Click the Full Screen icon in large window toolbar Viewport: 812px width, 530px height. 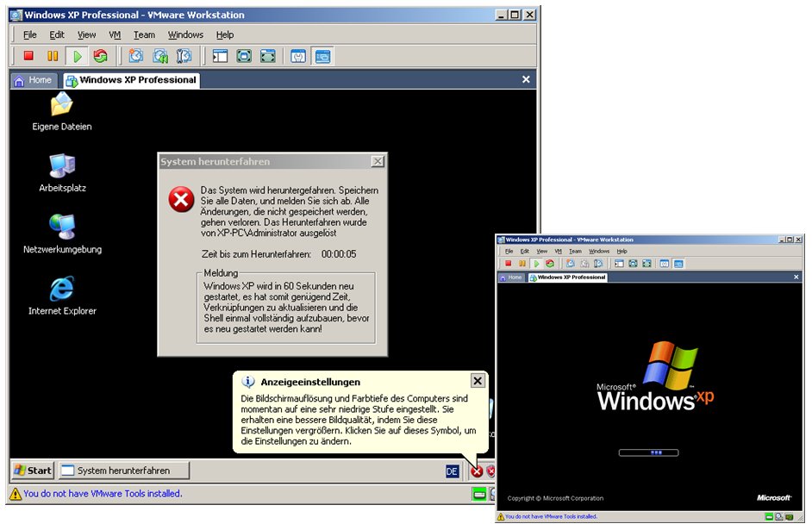(x=244, y=56)
